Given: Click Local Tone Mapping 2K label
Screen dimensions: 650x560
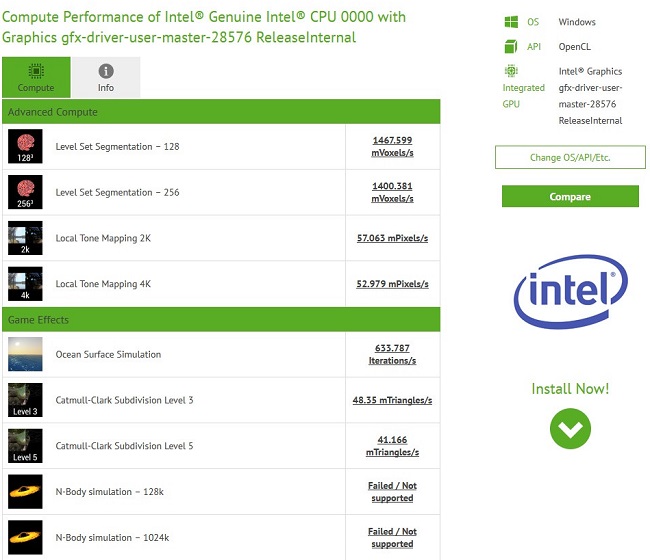Looking at the screenshot, I should pos(103,238).
